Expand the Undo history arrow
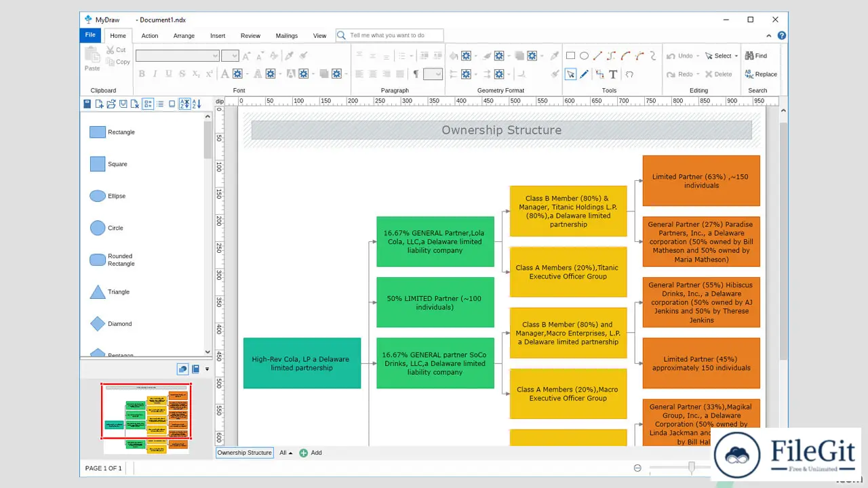Screen dimensions: 868x488 698,56
